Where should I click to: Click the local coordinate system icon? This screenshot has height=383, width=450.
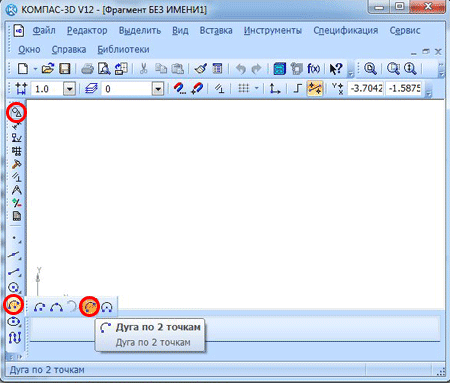[275, 89]
